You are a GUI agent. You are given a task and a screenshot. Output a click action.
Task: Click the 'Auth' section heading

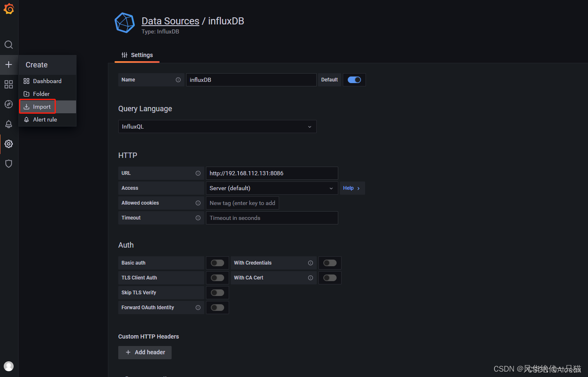[126, 245]
